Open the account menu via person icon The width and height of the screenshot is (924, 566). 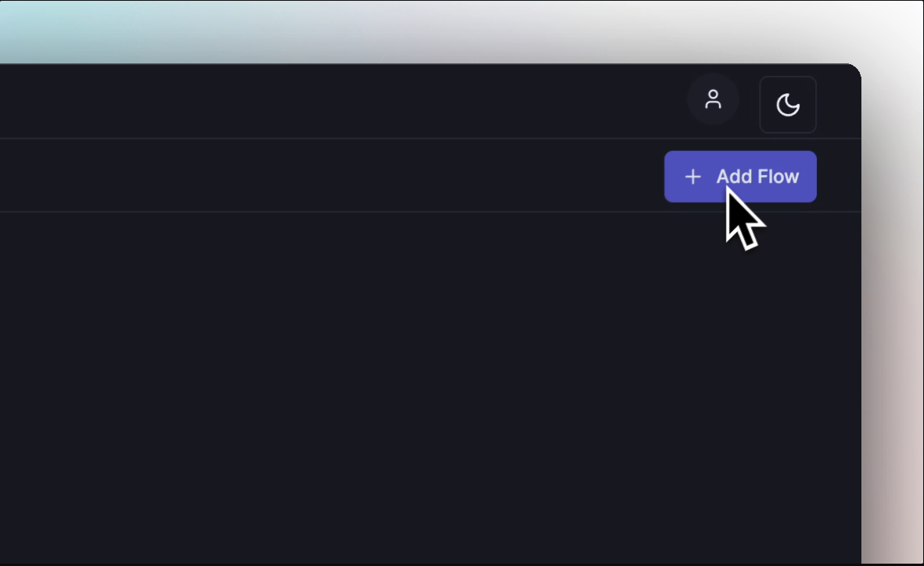(713, 100)
